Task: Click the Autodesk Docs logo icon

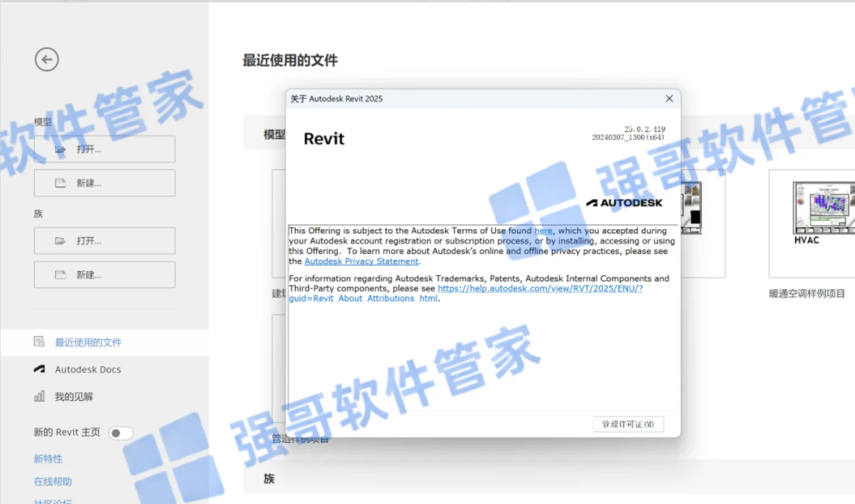Action: coord(39,369)
